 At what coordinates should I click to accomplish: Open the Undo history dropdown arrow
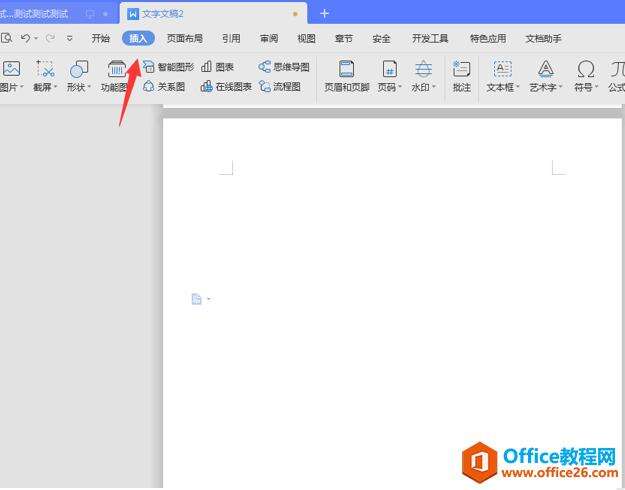(36, 38)
